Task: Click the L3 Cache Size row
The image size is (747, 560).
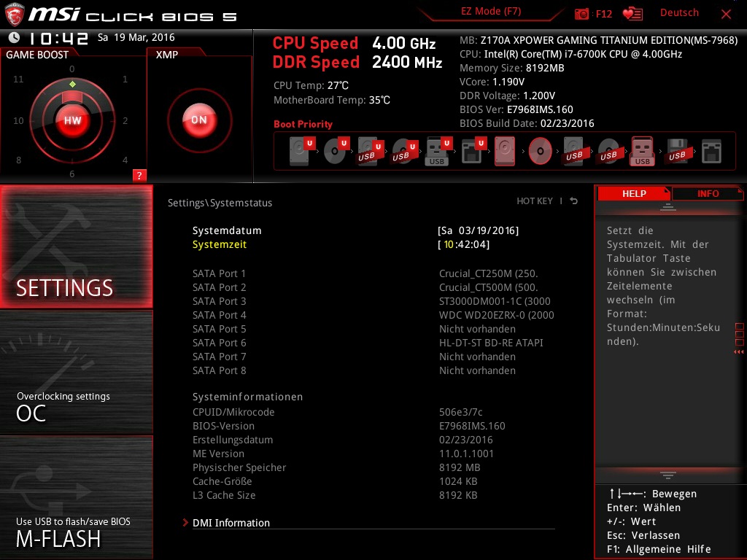Action: [x=335, y=495]
